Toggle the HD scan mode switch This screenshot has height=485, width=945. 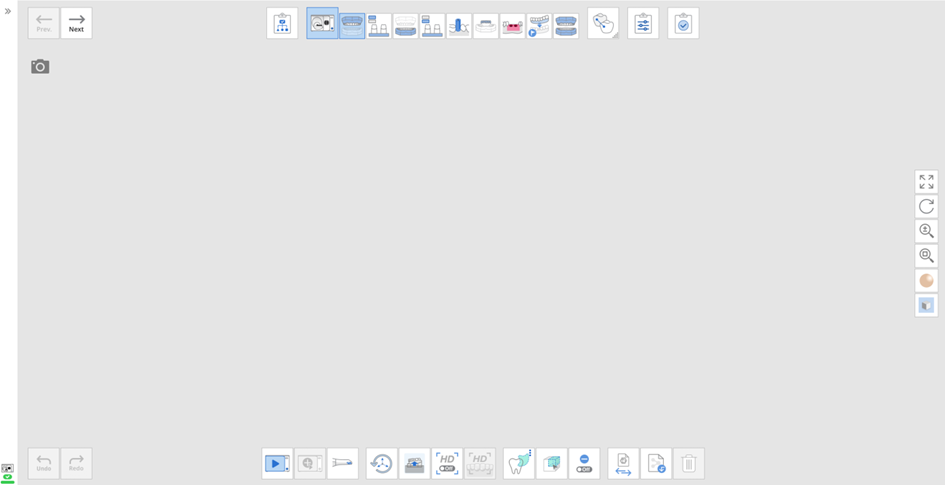click(x=447, y=463)
